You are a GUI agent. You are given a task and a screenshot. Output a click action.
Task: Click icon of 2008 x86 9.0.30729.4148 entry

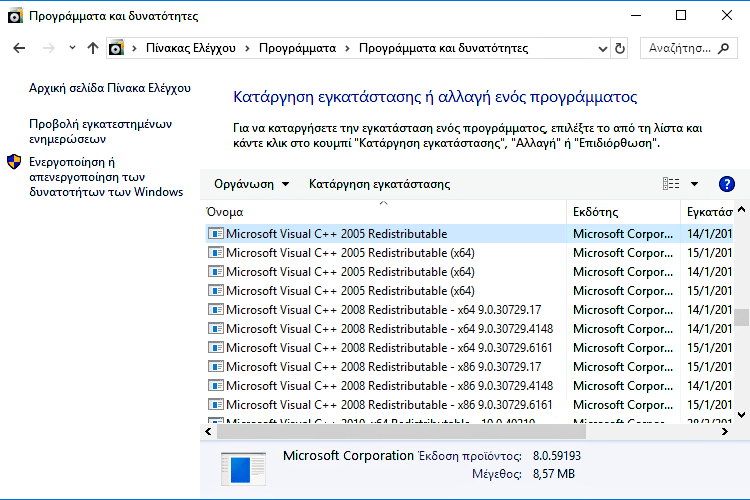[216, 386]
